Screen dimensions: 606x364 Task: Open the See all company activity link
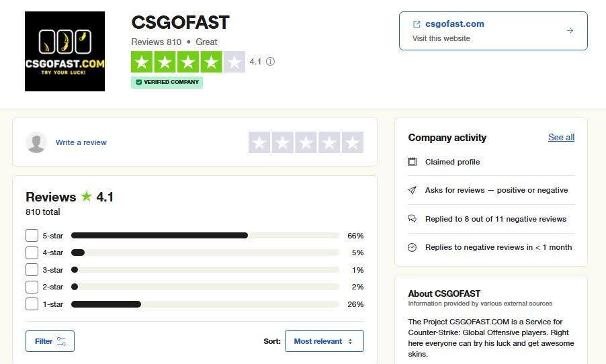pyautogui.click(x=561, y=137)
